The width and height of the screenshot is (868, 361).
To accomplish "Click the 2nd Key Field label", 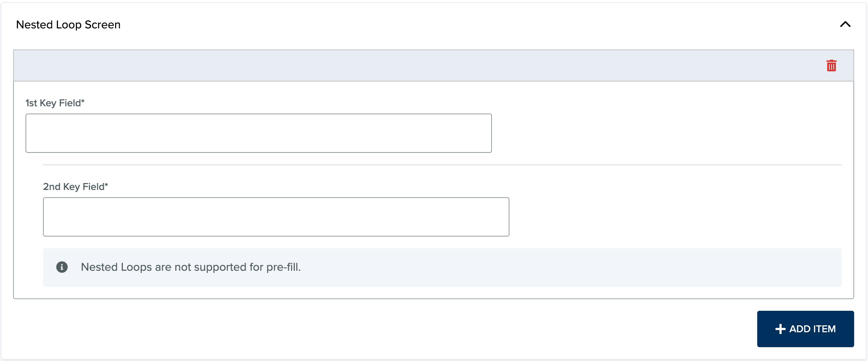I will (75, 187).
